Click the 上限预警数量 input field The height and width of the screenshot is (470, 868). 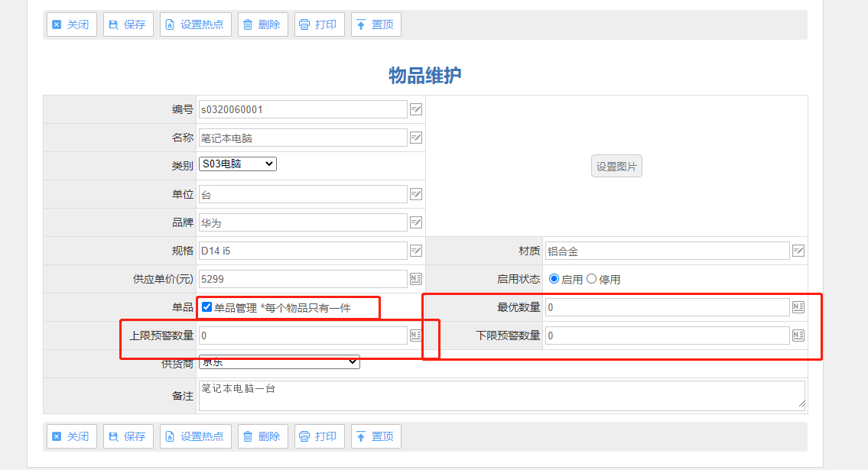point(303,335)
